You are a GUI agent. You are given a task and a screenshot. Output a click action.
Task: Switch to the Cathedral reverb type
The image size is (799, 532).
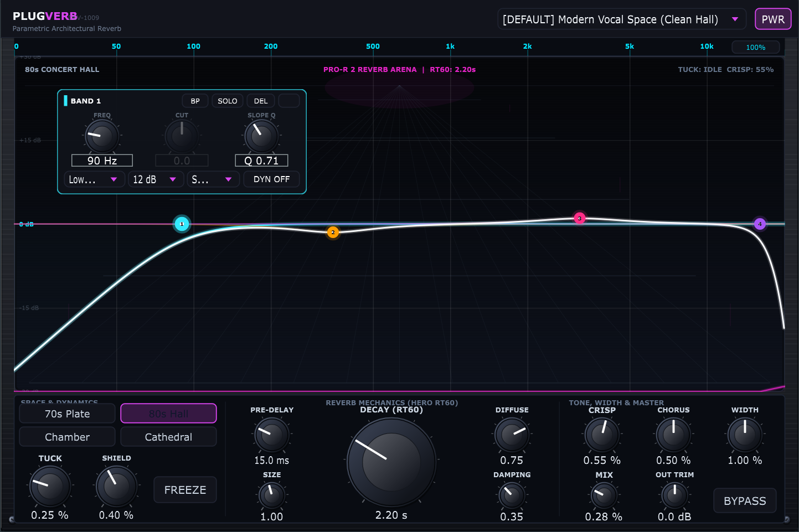coord(168,437)
